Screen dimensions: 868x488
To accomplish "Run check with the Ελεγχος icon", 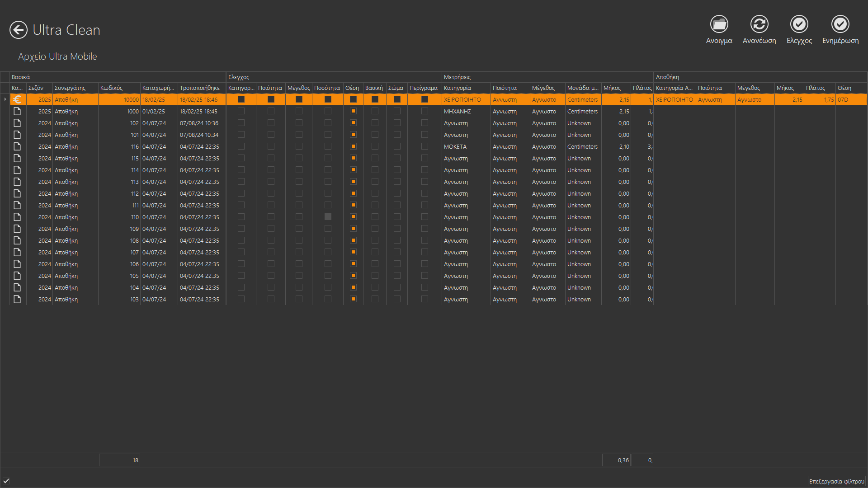I will (x=799, y=24).
